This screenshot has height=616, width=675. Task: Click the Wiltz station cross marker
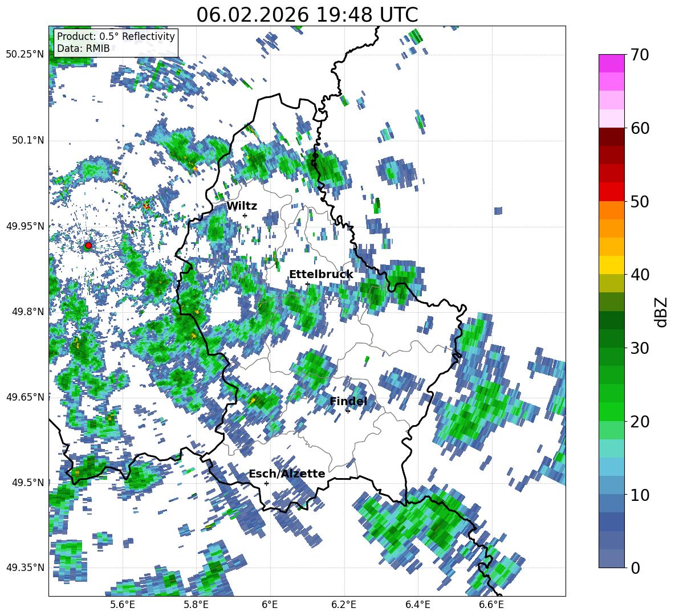tap(245, 215)
